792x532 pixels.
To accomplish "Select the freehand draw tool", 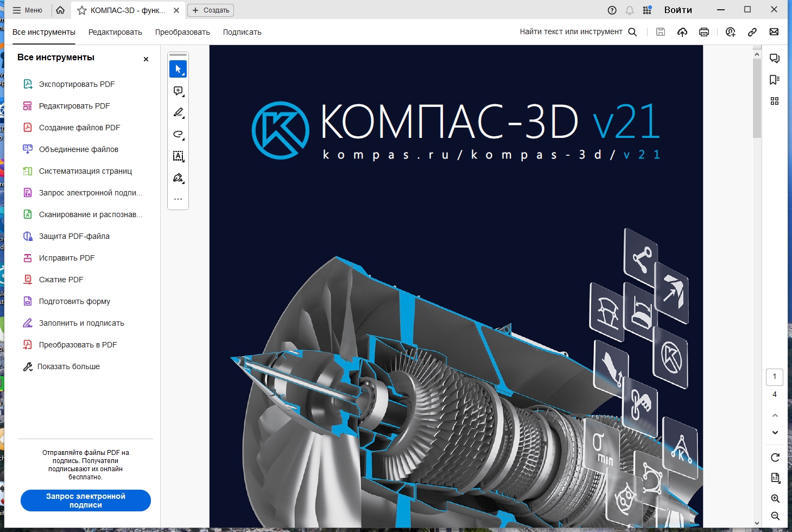I will [178, 134].
